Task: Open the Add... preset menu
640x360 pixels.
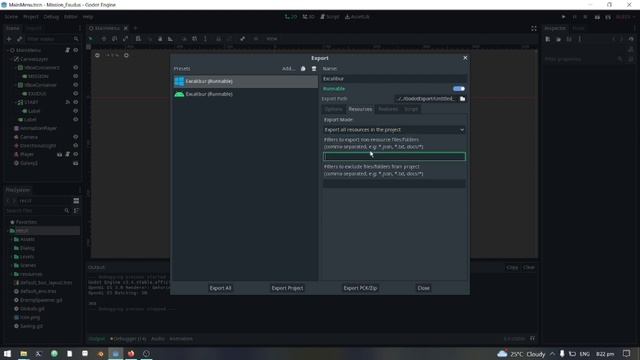Action: coord(289,69)
